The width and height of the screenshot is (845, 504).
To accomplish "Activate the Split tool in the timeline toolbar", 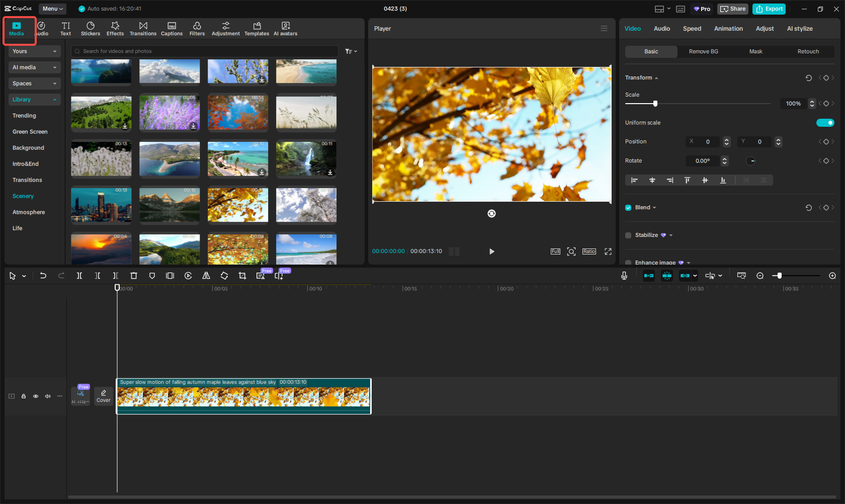I will [79, 276].
